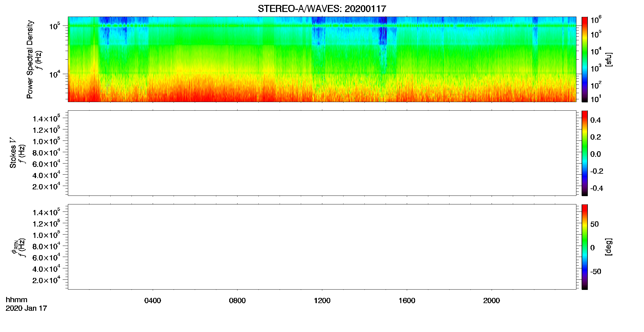This screenshot has height=332, width=644.
Task: Click the 1200 time axis label
Action: click(322, 301)
